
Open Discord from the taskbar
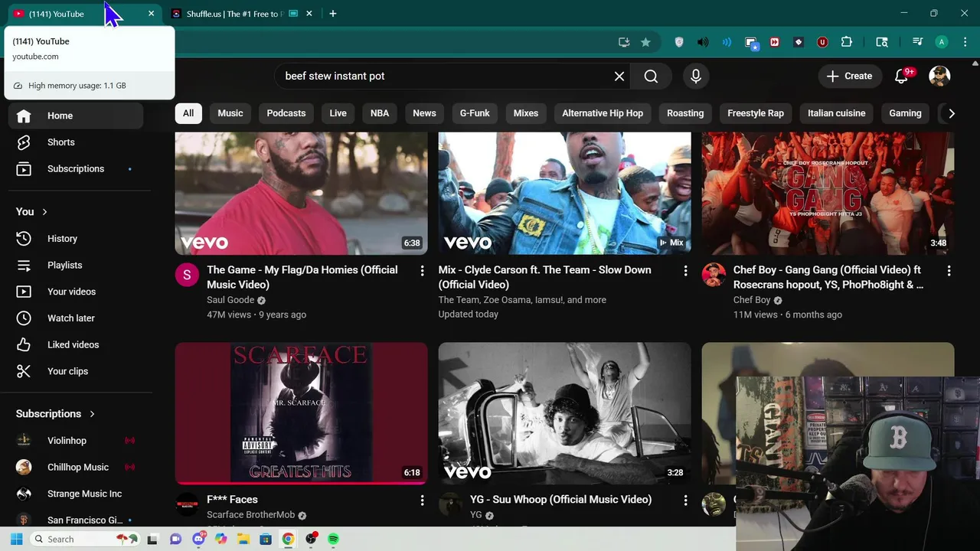199,540
